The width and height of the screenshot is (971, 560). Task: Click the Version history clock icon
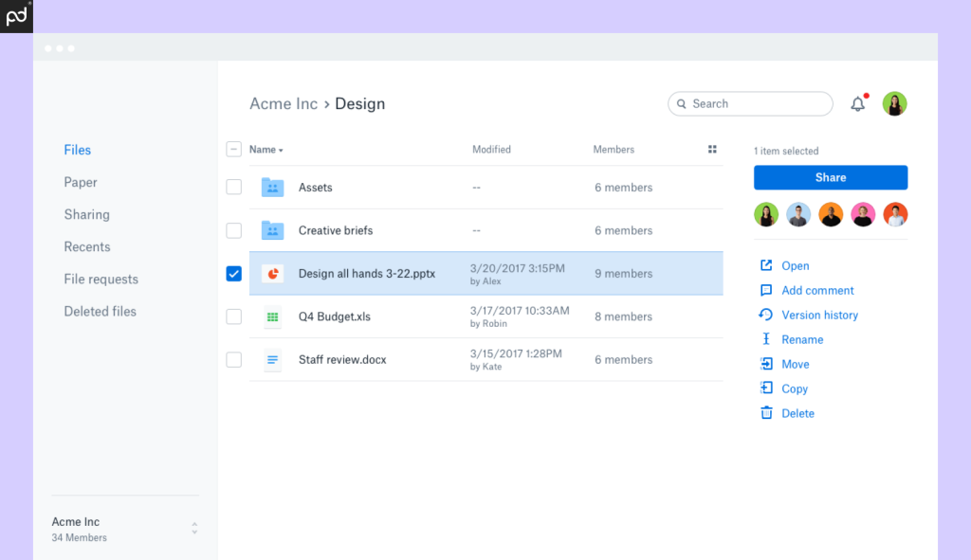tap(766, 315)
